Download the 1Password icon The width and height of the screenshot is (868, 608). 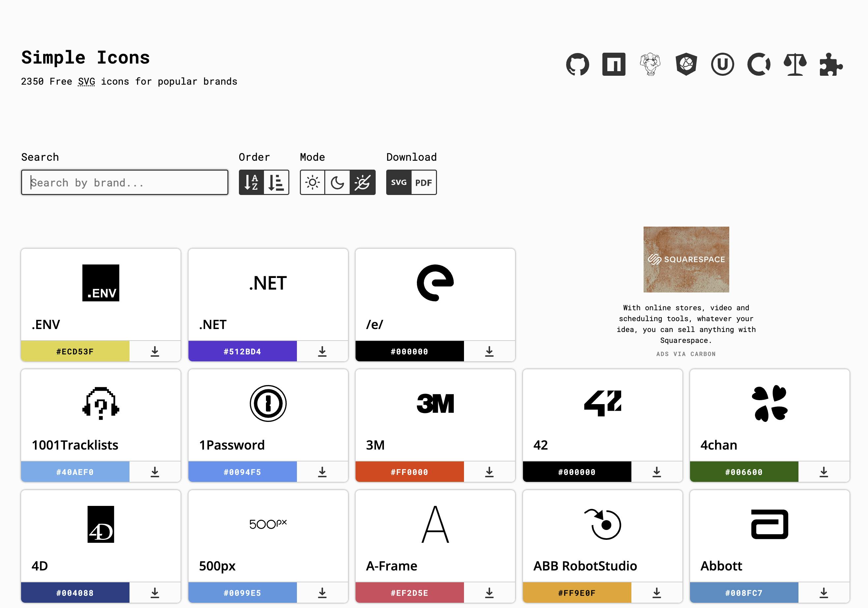point(322,472)
